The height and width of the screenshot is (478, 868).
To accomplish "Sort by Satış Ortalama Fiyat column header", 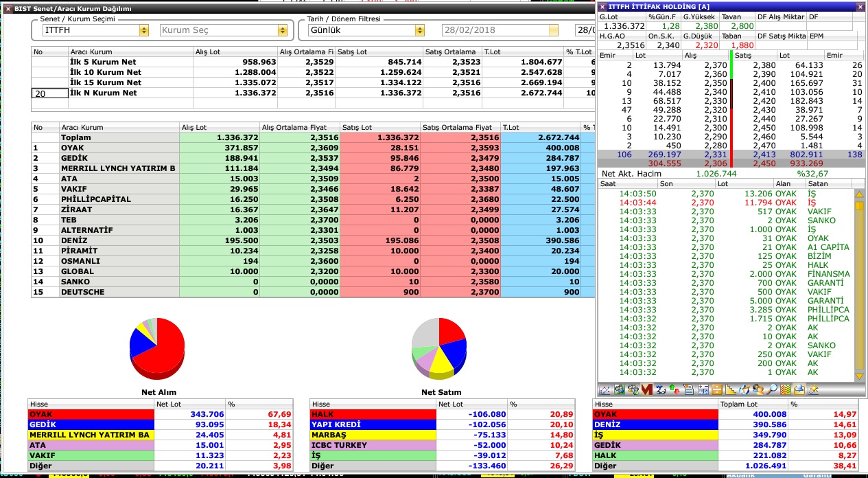I will (x=460, y=127).
